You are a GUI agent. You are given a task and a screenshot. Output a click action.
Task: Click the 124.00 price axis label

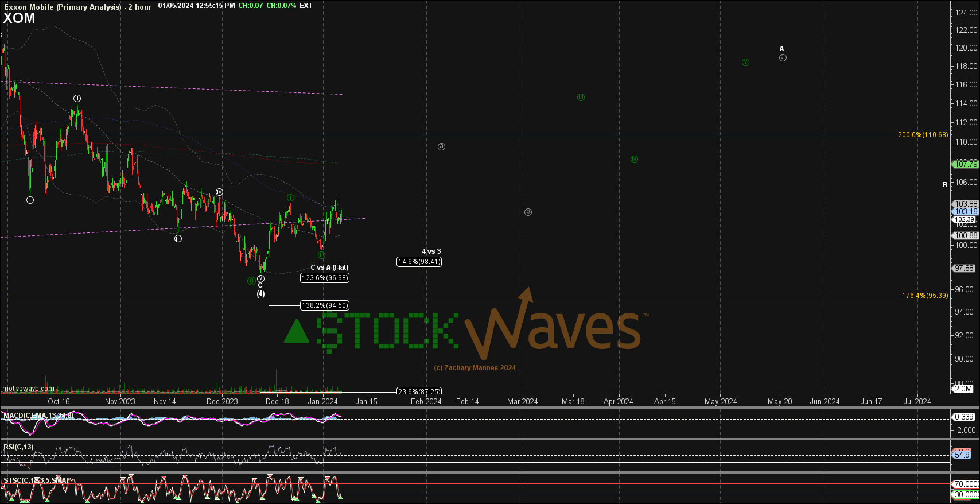coord(966,13)
